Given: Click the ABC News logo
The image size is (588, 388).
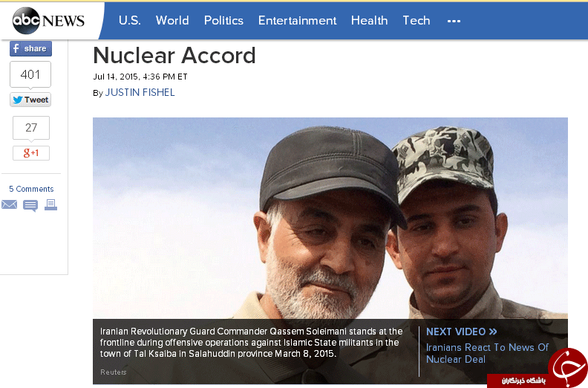Looking at the screenshot, I should click(49, 20).
